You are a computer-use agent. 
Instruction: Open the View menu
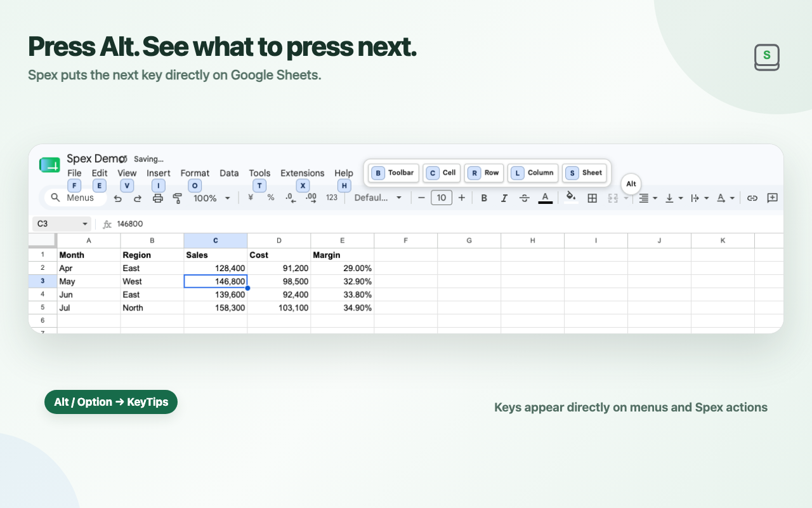pyautogui.click(x=127, y=173)
